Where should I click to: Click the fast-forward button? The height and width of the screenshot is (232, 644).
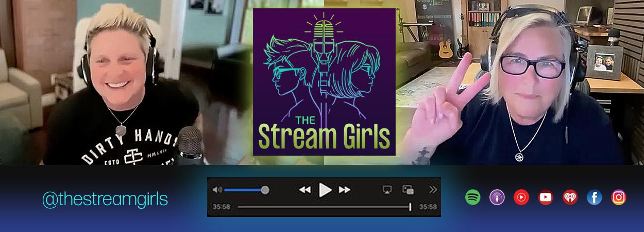[x=345, y=190]
